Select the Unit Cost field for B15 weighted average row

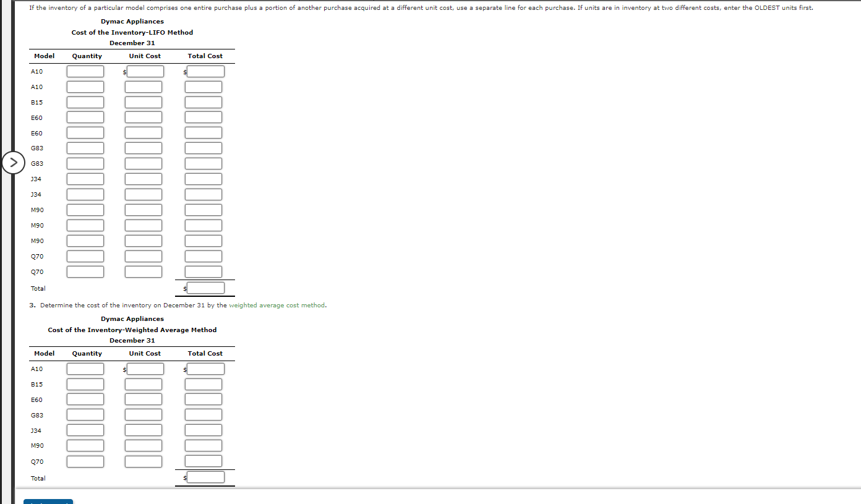[x=143, y=383]
